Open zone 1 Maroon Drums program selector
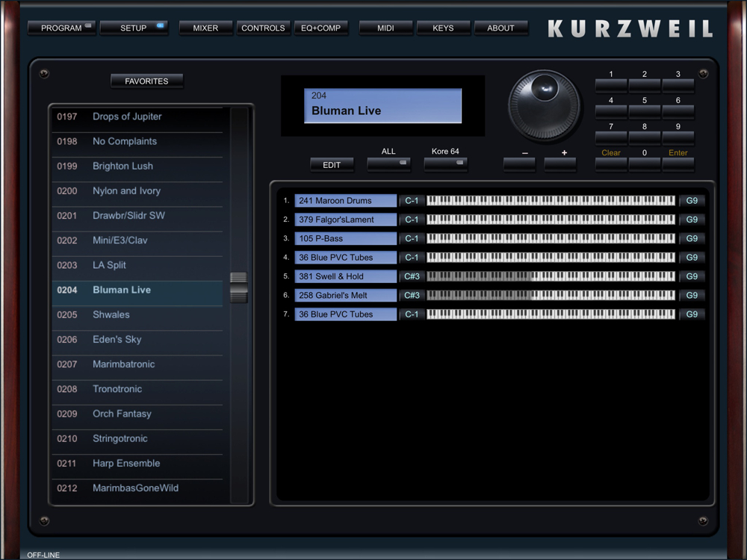Screen dimensions: 747x560 (345, 201)
